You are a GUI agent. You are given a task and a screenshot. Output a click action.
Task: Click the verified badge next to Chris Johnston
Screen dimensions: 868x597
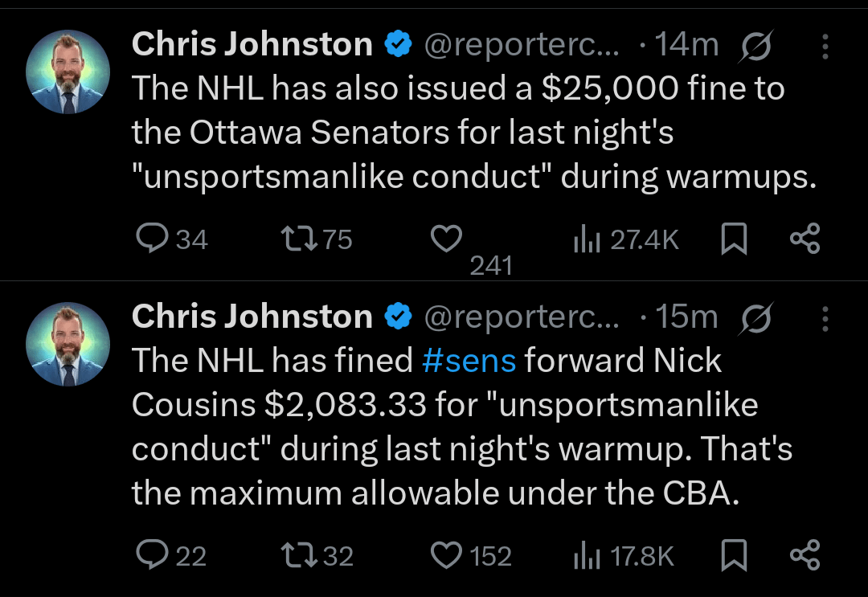[x=397, y=44]
